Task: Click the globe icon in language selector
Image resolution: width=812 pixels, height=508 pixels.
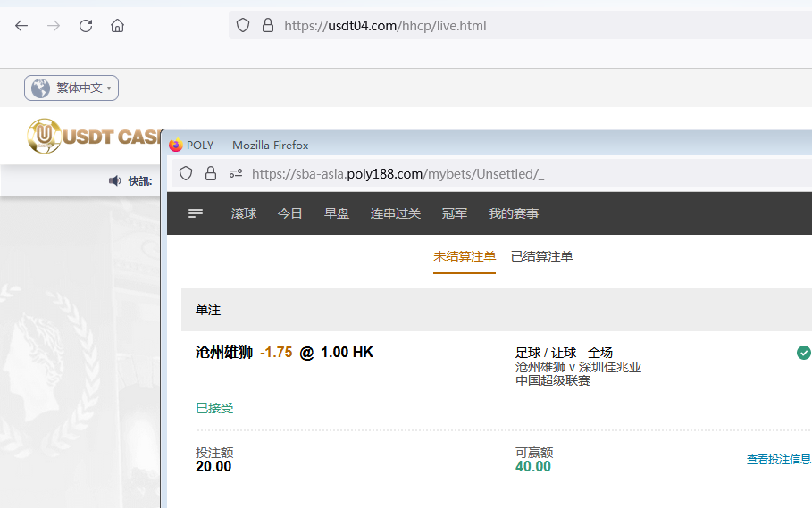Action: pyautogui.click(x=40, y=88)
